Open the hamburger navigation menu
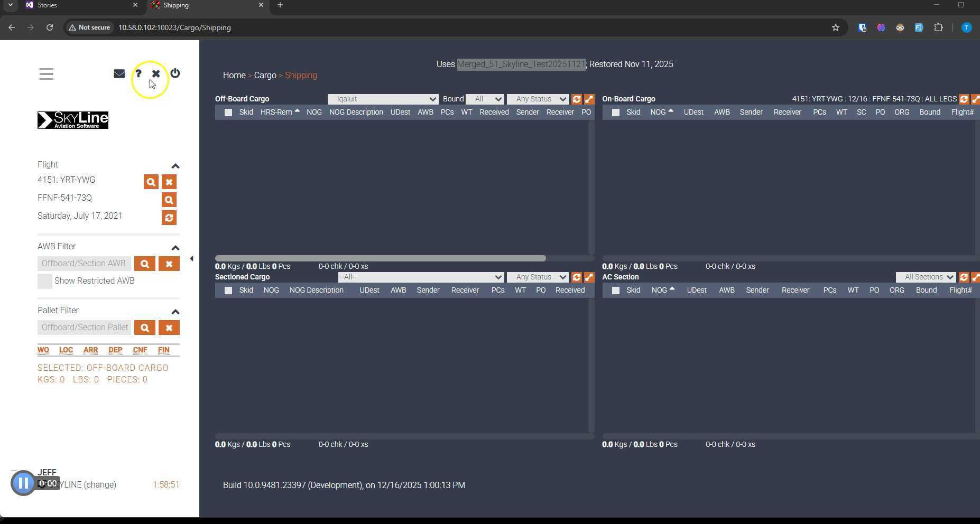The width and height of the screenshot is (980, 524). pos(46,74)
